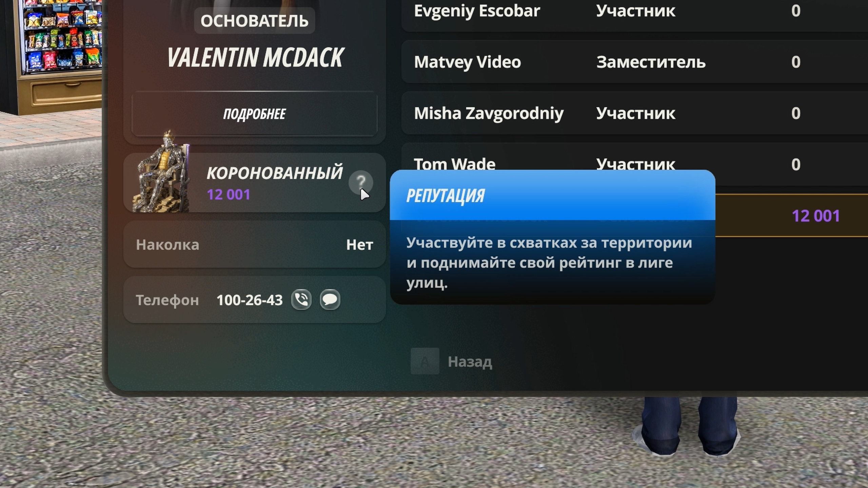Click the A key icon beside Назад

(x=425, y=361)
